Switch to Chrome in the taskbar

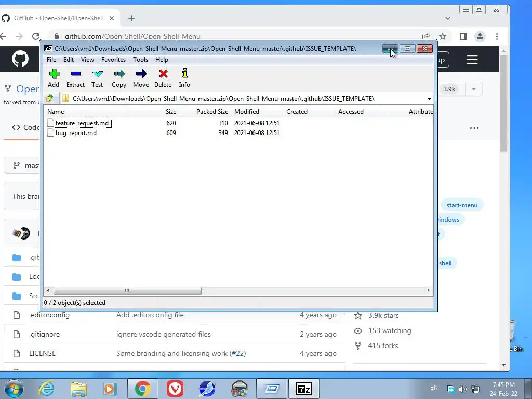(142, 389)
